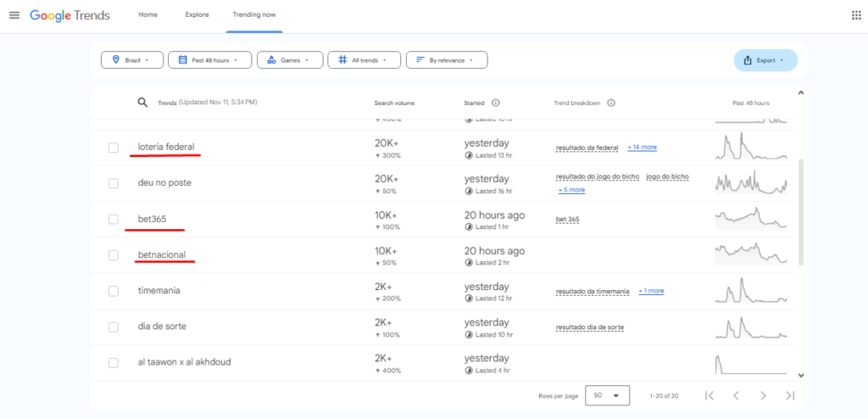
Task: Tick the betnacional row checkbox
Action: pyautogui.click(x=114, y=255)
